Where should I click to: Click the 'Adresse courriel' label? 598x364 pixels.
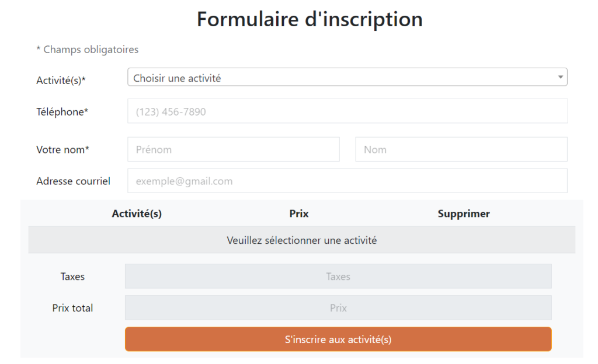[73, 181]
